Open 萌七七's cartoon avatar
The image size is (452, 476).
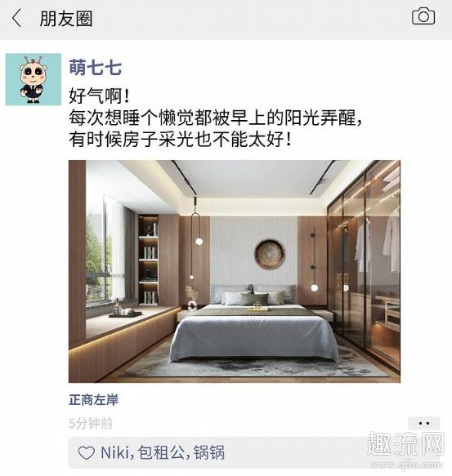[x=34, y=79]
